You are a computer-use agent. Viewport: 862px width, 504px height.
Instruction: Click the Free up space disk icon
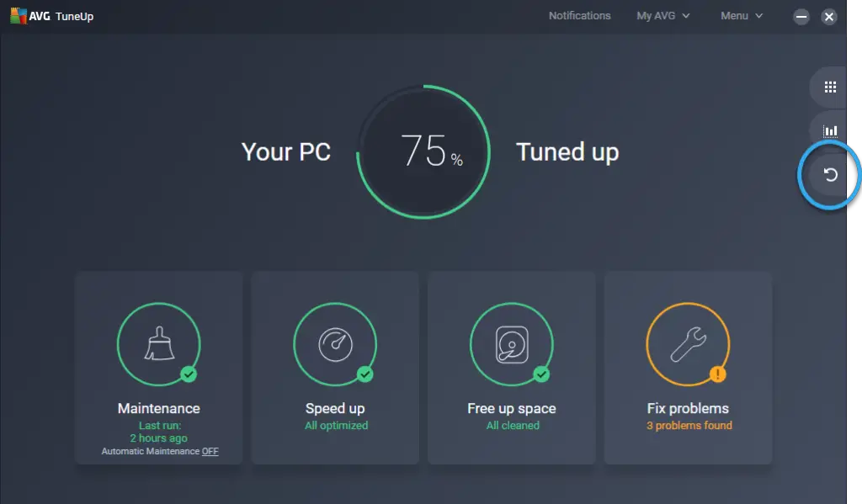tap(512, 344)
